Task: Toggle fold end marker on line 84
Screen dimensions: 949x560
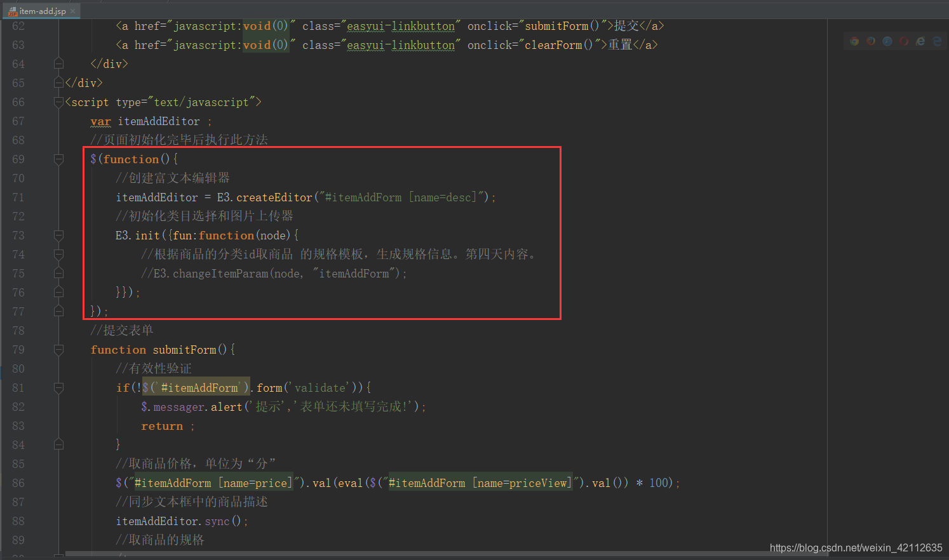Action: click(x=58, y=444)
